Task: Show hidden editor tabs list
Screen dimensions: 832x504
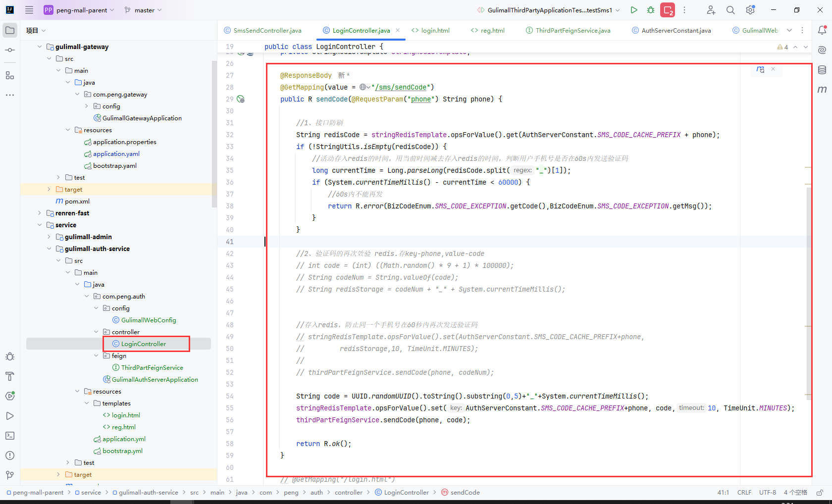Action: [789, 30]
